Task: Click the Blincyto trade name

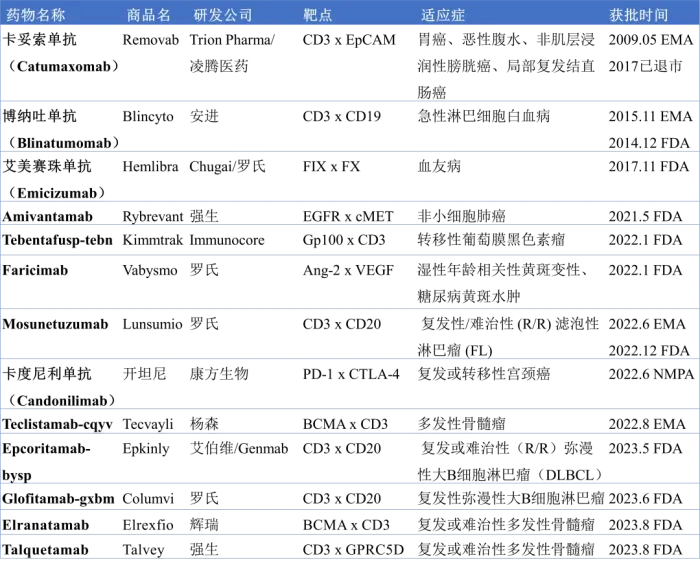Action: point(148,117)
